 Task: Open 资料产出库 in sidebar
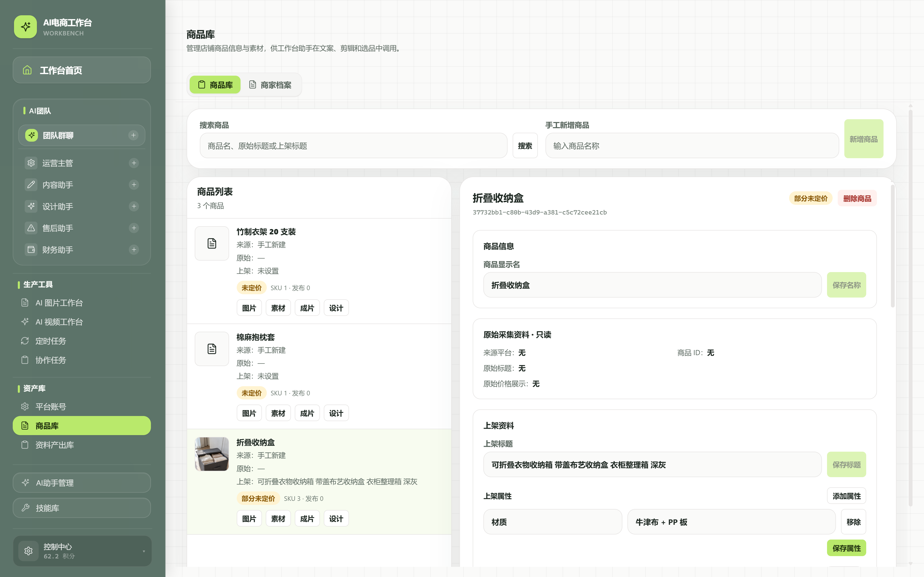pyautogui.click(x=82, y=445)
